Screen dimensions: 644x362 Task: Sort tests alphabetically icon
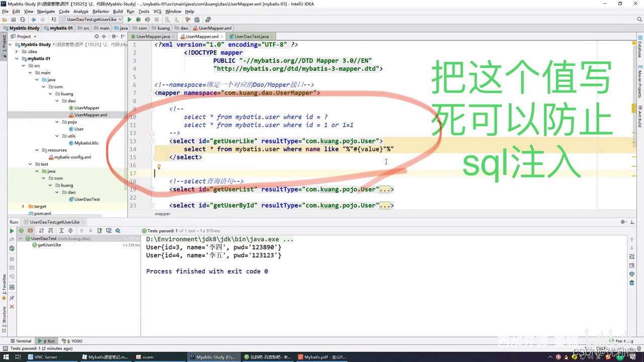click(x=41, y=231)
